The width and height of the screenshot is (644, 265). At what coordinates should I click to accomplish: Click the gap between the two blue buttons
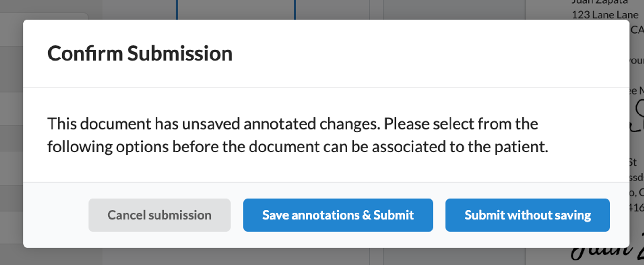click(x=439, y=215)
